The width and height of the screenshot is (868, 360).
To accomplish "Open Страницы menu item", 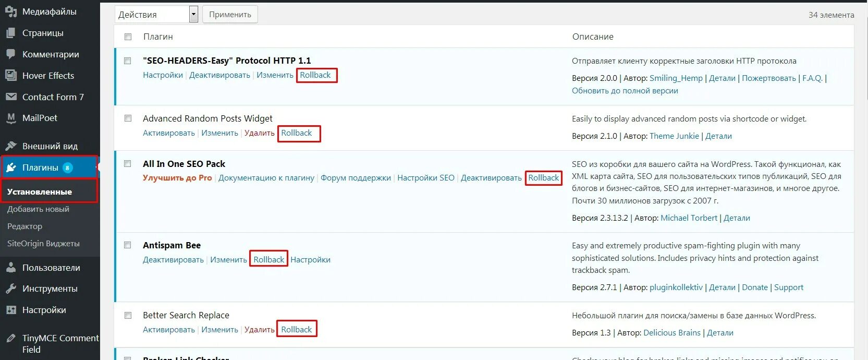I will [x=43, y=33].
